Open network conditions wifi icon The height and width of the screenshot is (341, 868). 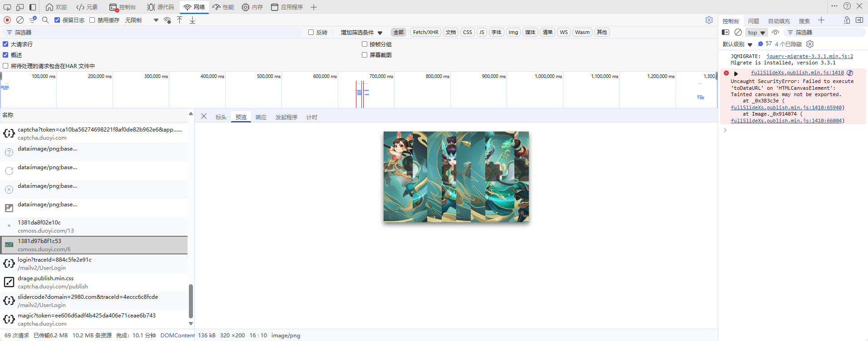168,20
